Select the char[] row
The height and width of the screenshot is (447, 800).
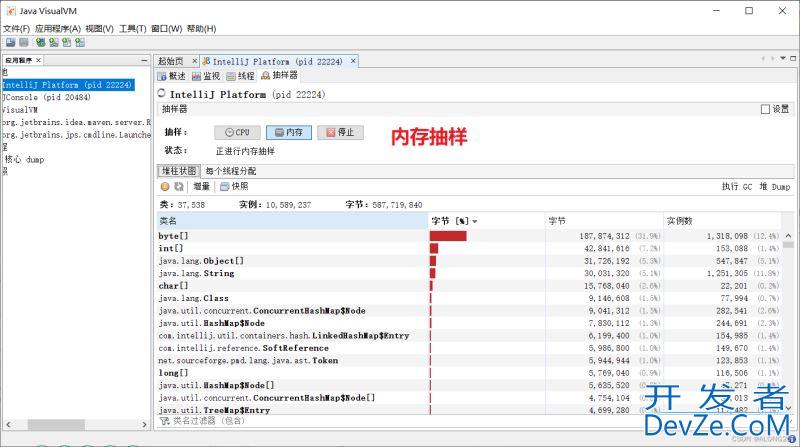468,286
